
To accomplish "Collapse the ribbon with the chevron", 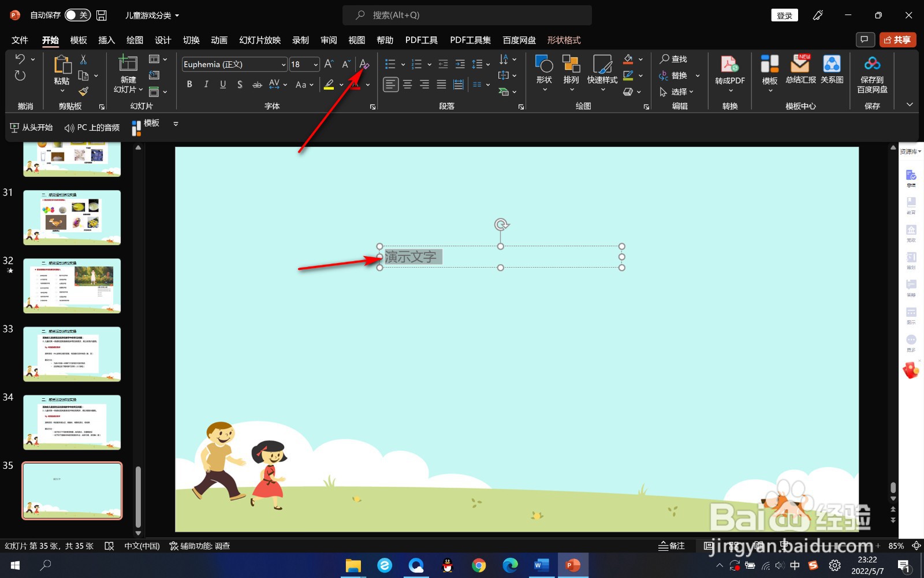I will tap(910, 105).
